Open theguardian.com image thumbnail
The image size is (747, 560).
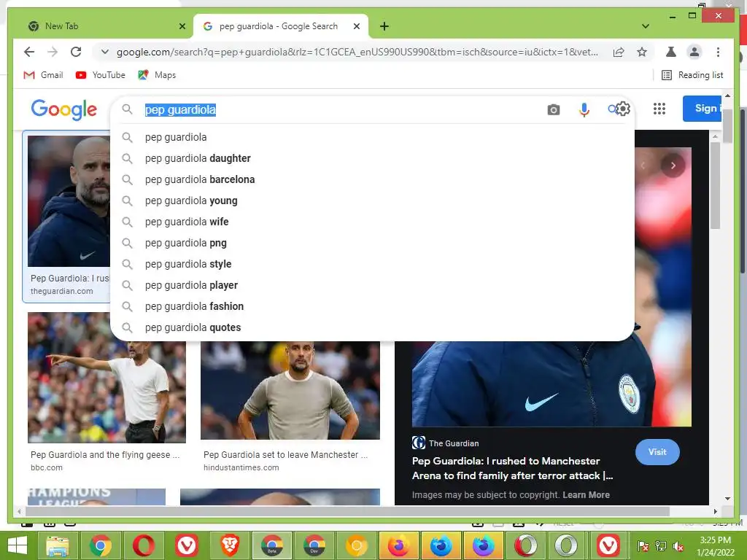69,201
